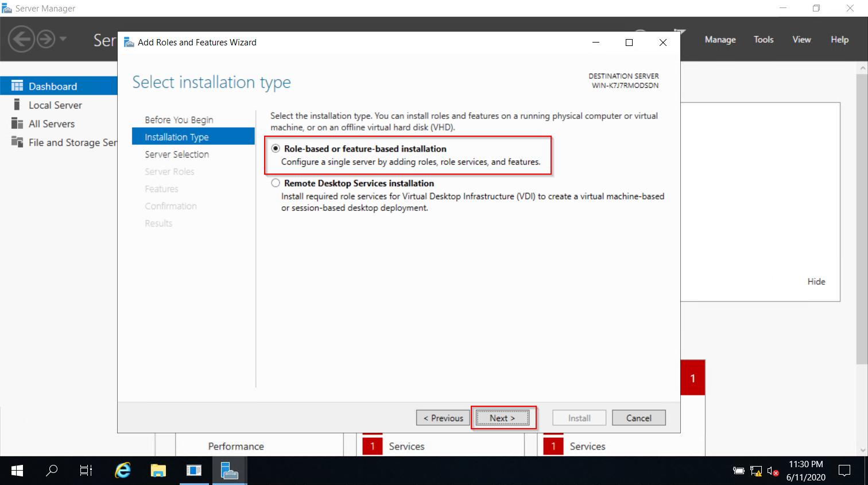The image size is (868, 485).
Task: Open the Server Manager icon on the taskbar
Action: 230,470
